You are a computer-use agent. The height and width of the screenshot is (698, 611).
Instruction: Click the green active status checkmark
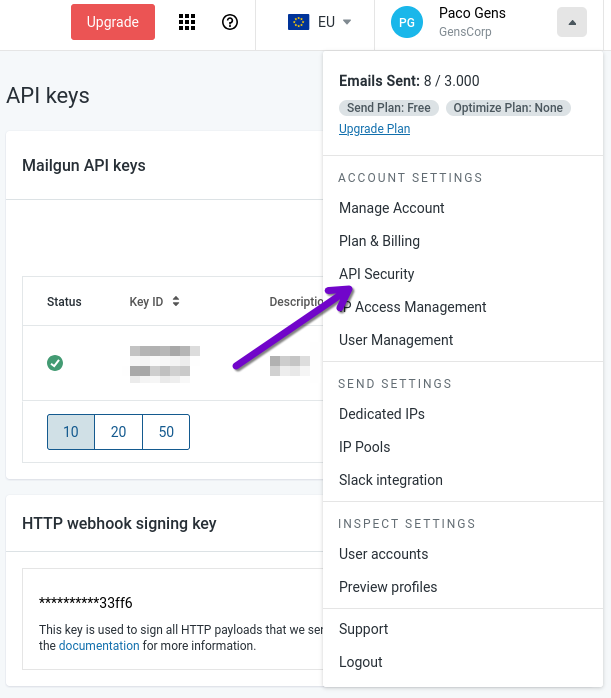[x=55, y=363]
